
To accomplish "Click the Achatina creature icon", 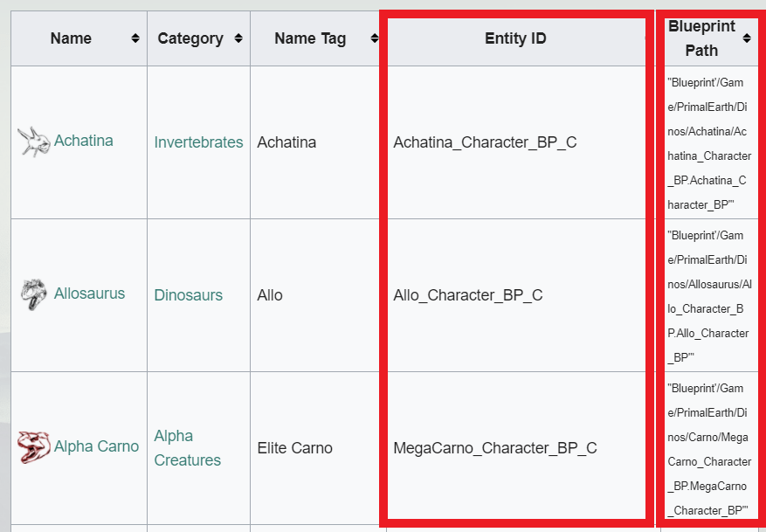I will click(x=33, y=141).
